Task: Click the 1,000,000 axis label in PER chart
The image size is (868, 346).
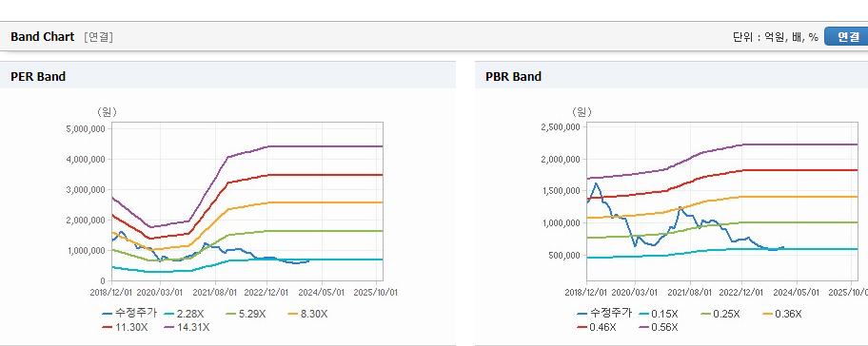Action: click(87, 250)
